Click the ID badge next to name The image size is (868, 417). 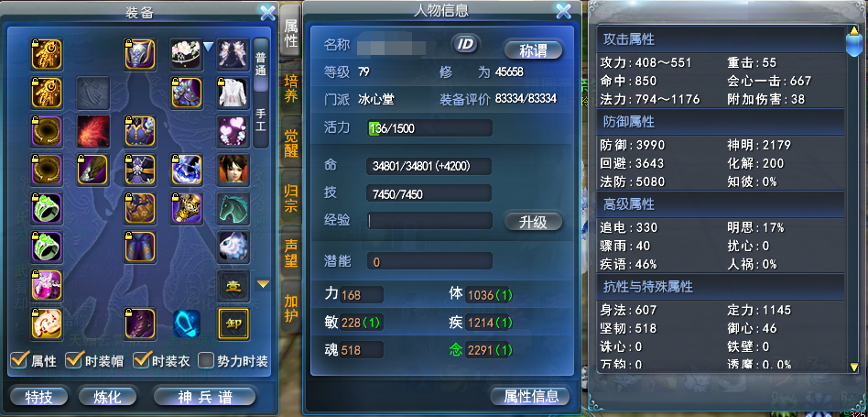pos(466,45)
